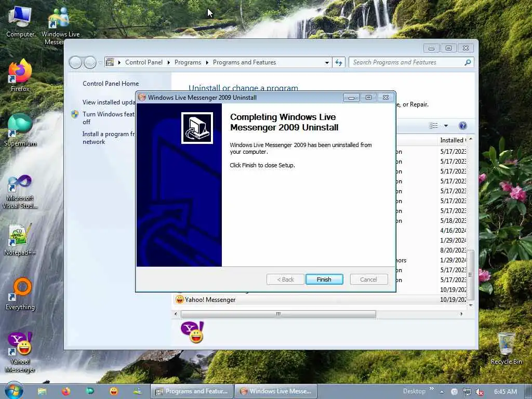Viewport: 532px width, 399px height.
Task: Click the blue help question mark icon
Action: pos(463,126)
